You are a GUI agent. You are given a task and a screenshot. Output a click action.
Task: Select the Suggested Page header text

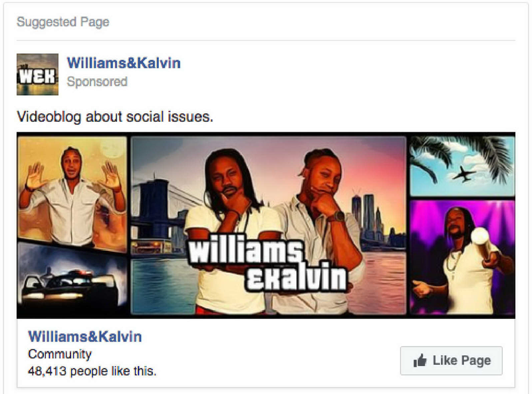[63, 22]
